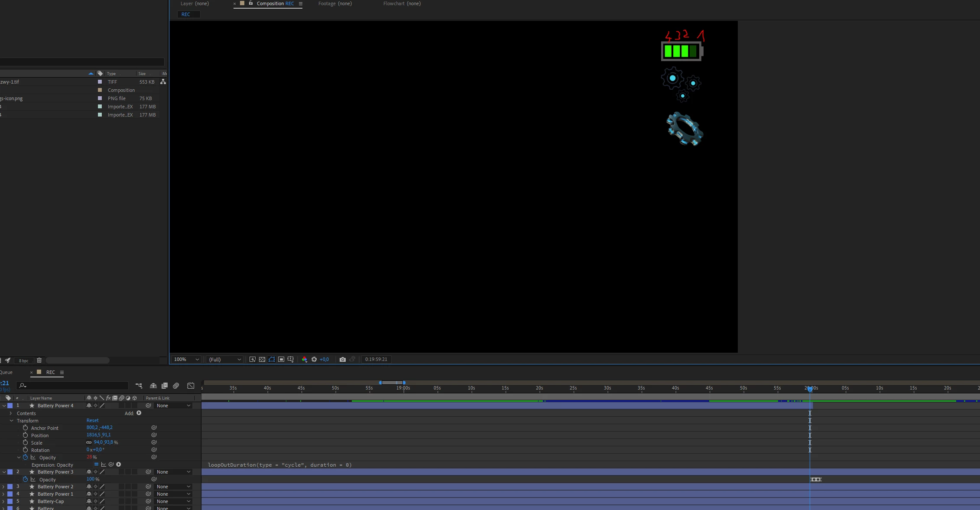Open composition mini-flowchart icon

pyautogui.click(x=139, y=386)
